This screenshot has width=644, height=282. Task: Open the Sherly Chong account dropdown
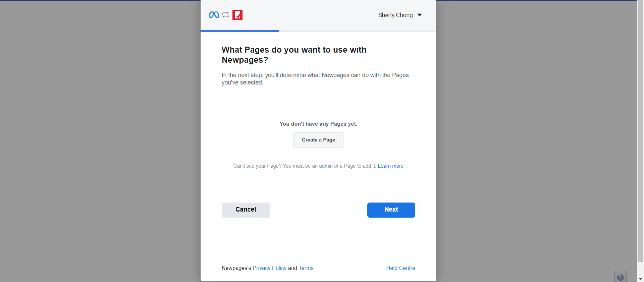pyautogui.click(x=400, y=15)
